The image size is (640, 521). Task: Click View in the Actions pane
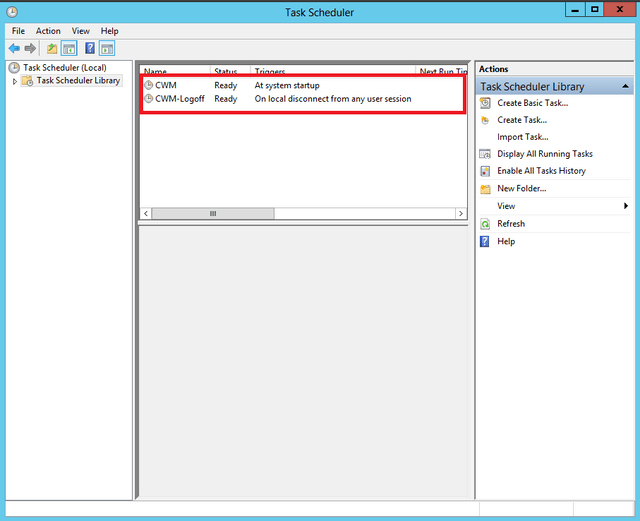(506, 206)
